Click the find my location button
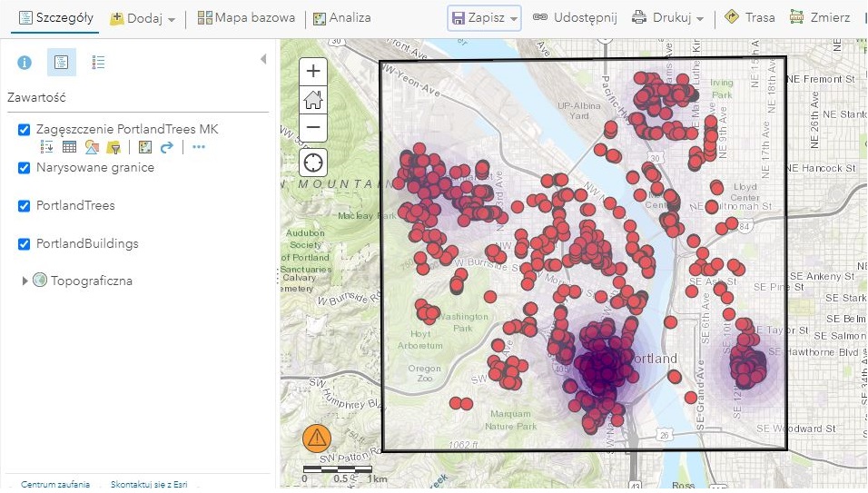Viewport: 868px width, 493px height. tap(314, 163)
